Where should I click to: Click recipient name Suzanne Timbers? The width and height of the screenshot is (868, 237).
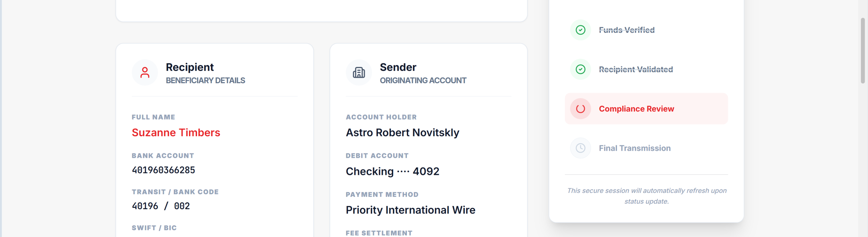[x=176, y=132]
